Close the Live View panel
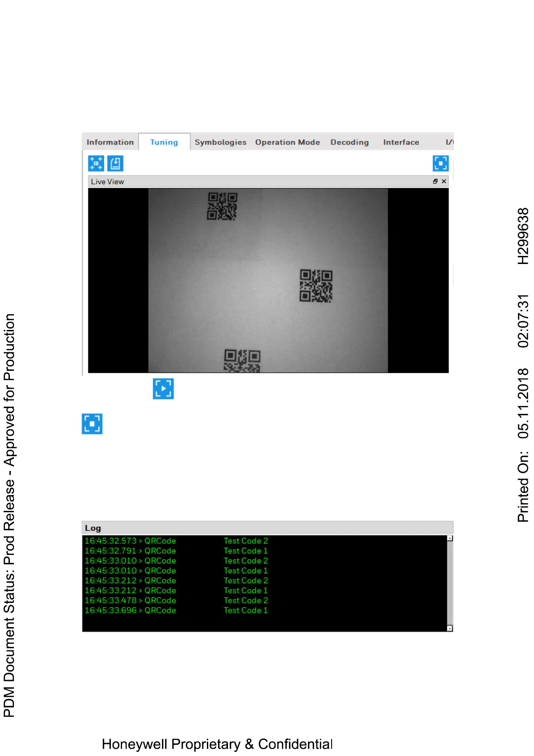The width and height of the screenshot is (534, 756). (444, 181)
